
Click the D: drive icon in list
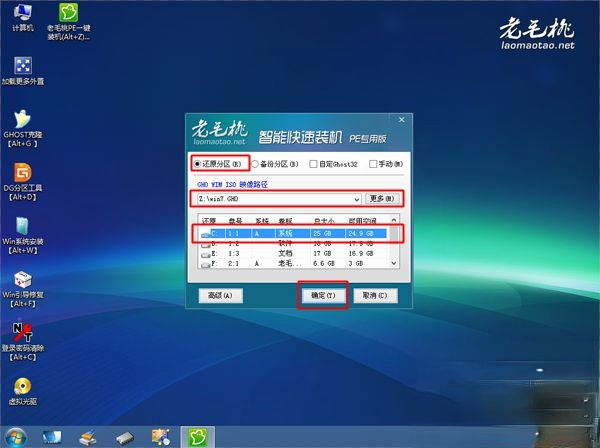[206, 244]
